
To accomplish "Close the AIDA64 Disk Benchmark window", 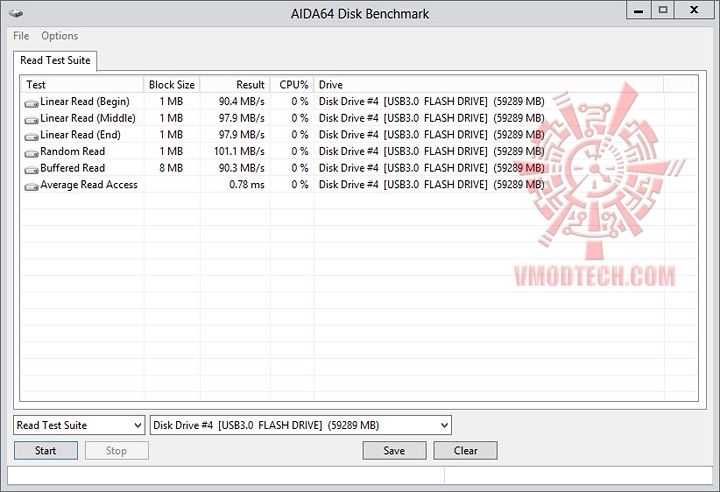I will point(694,10).
